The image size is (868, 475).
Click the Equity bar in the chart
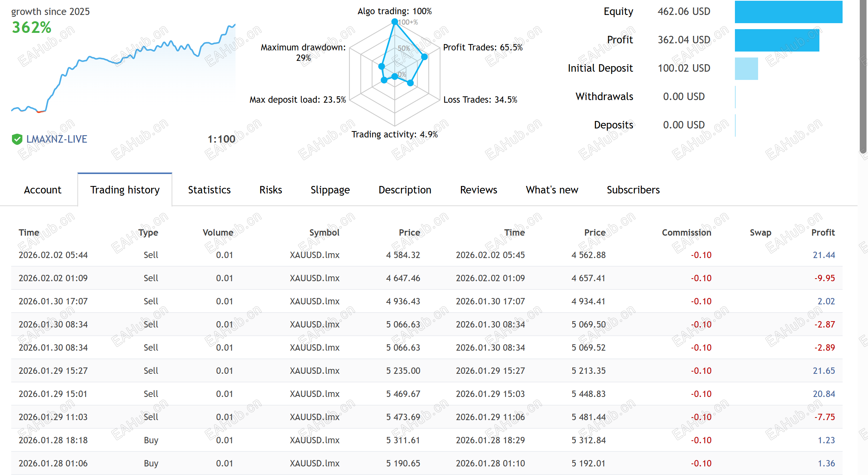point(788,12)
